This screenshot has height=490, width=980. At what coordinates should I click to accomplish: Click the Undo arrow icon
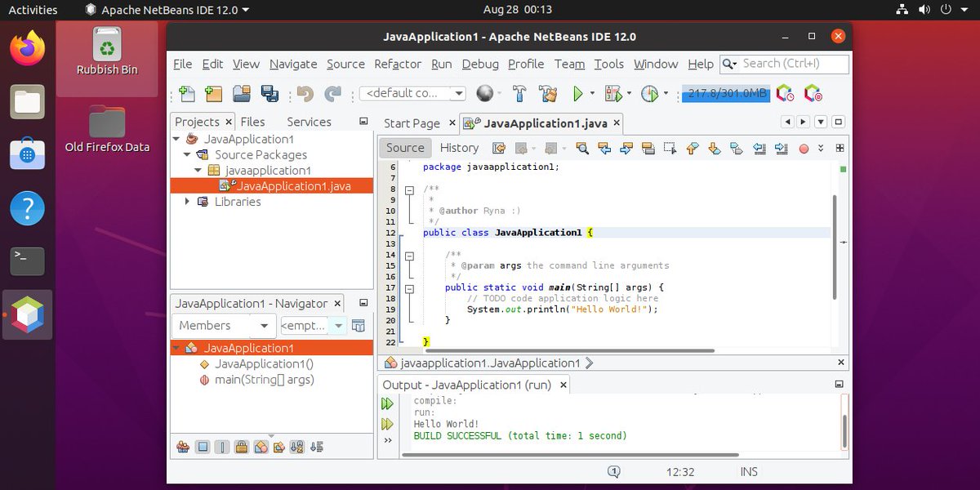(x=305, y=93)
